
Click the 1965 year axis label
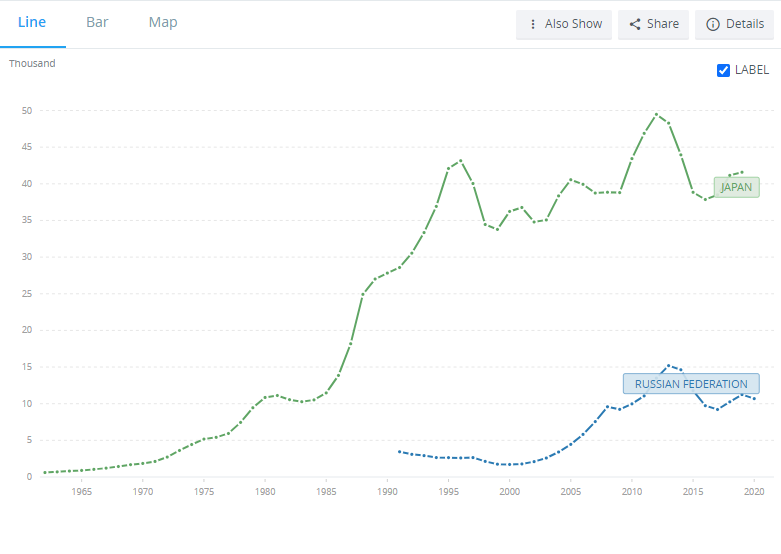pos(82,492)
